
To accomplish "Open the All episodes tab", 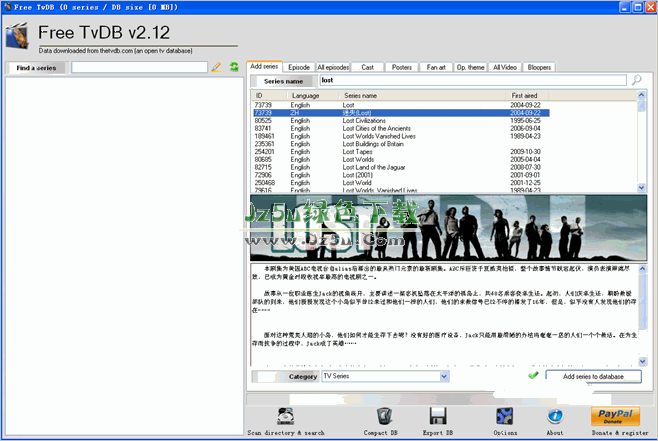I will (333, 67).
